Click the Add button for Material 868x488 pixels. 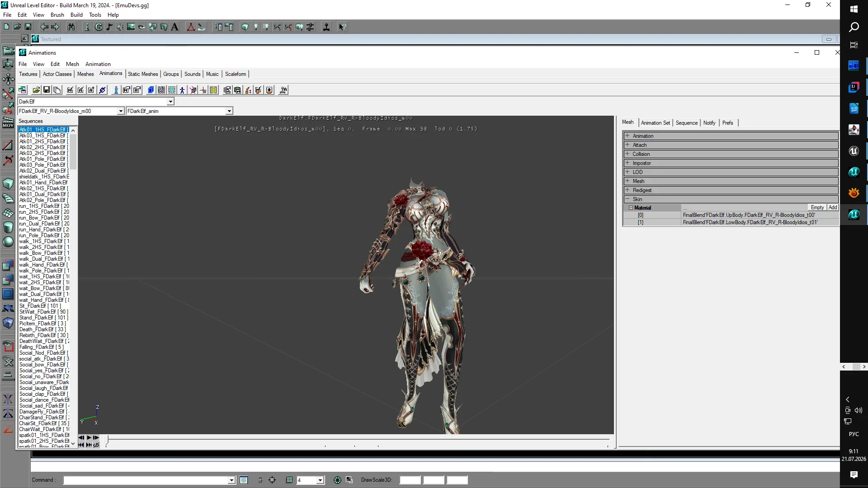[833, 207]
